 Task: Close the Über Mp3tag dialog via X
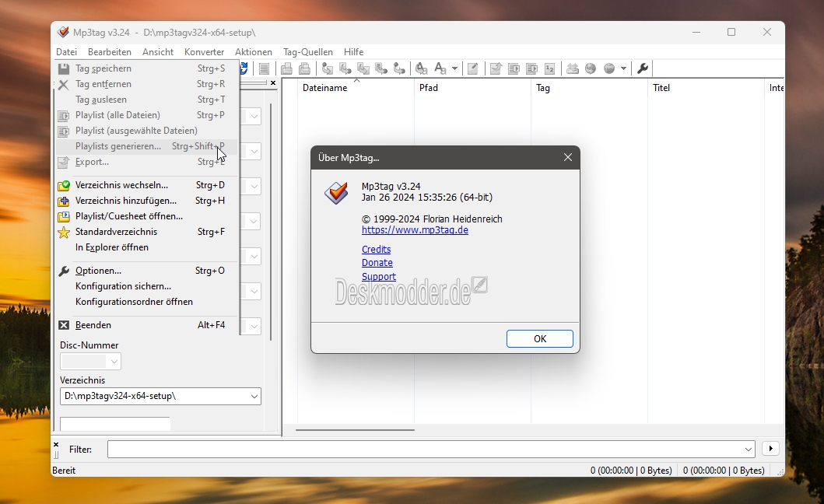[567, 157]
